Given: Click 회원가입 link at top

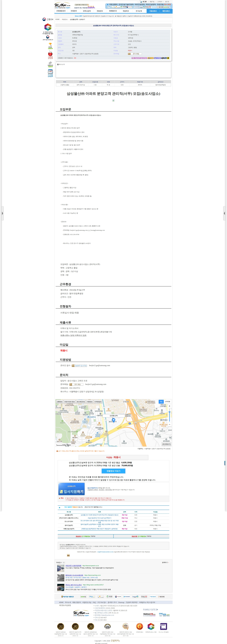Looking at the screenshot, I should tap(152, 2).
